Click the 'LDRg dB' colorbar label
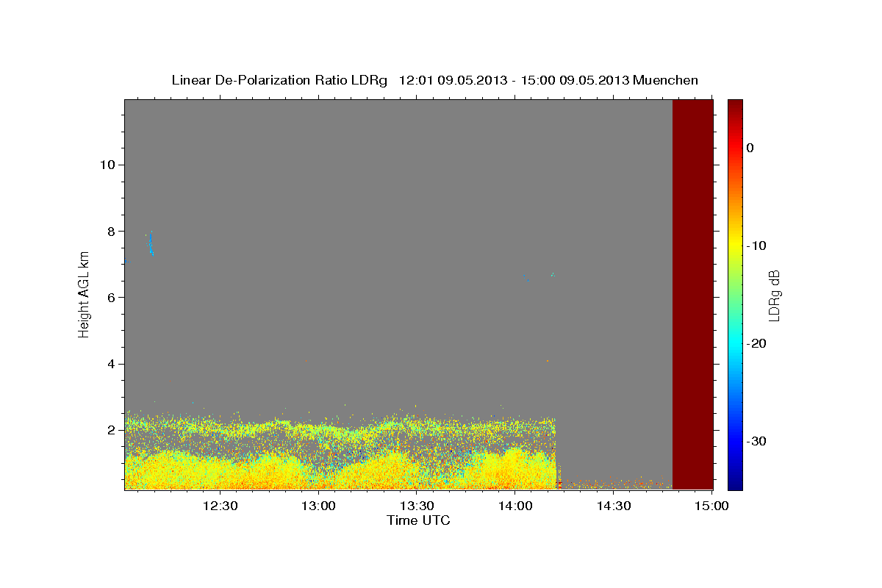Screen dimensions: 882x588 [773, 295]
